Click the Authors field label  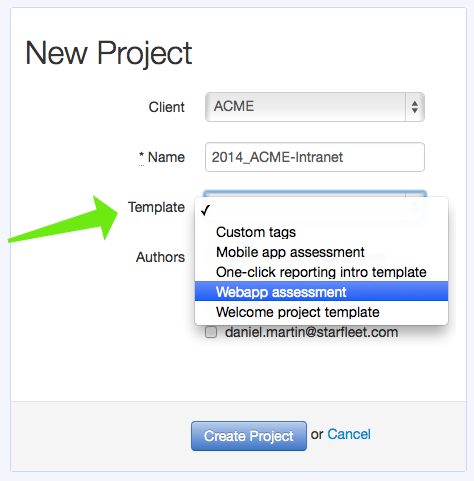160,257
